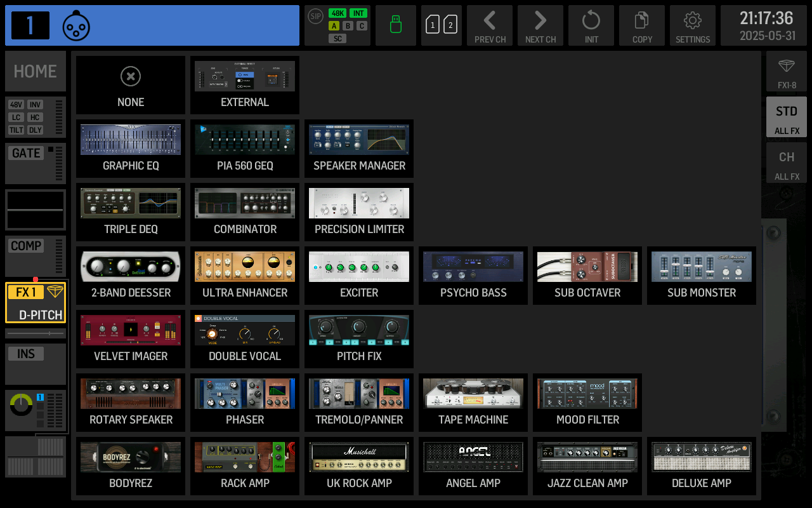Viewport: 812px width, 508px height.
Task: Open the Settings gear icon
Action: [692, 25]
